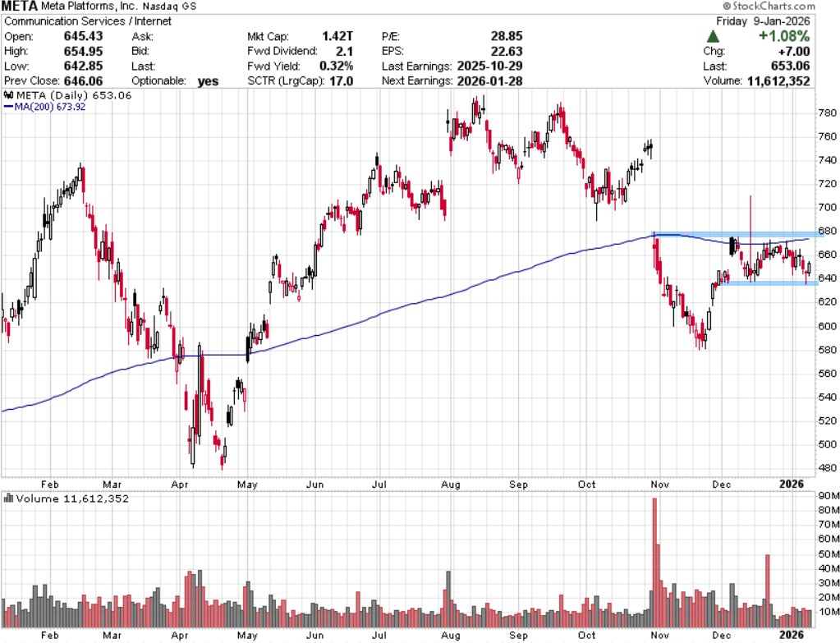Click the +1.08% percent change
This screenshot has height=643, width=840.
tap(783, 36)
